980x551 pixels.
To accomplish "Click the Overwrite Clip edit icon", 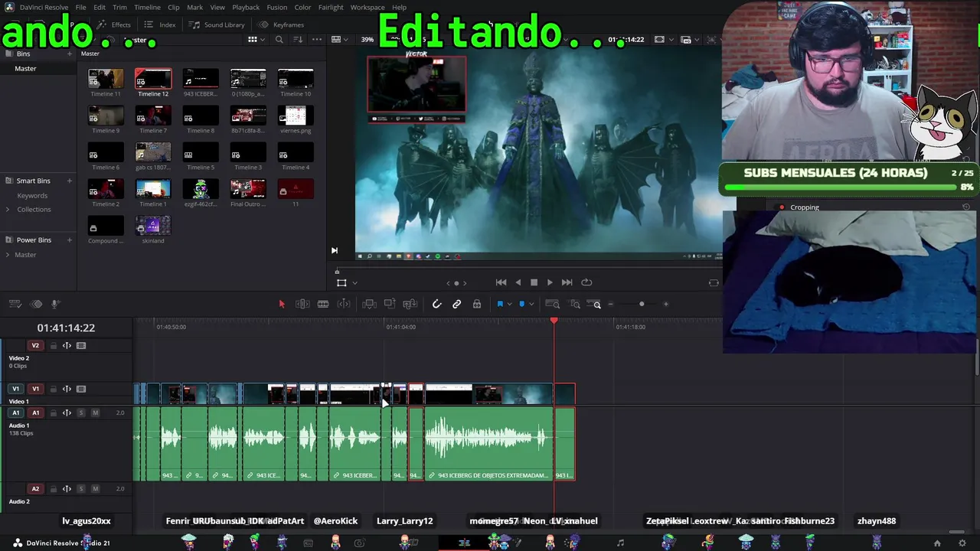I will [390, 304].
